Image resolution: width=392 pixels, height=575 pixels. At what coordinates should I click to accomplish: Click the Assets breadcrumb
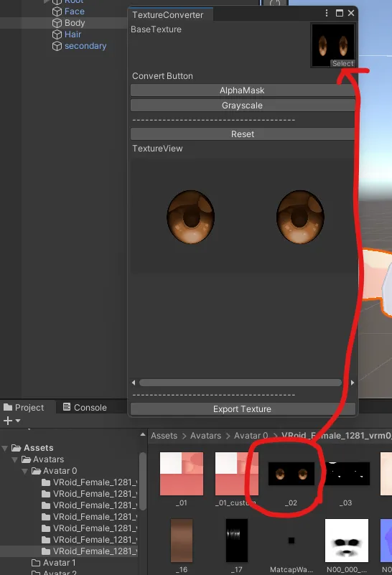pyautogui.click(x=164, y=436)
